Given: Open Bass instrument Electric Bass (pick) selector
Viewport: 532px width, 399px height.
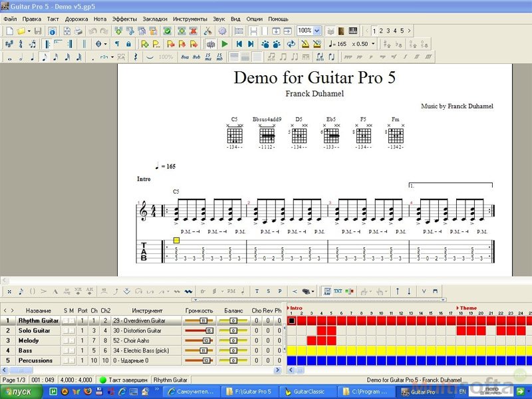Looking at the screenshot, I should coord(147,350).
